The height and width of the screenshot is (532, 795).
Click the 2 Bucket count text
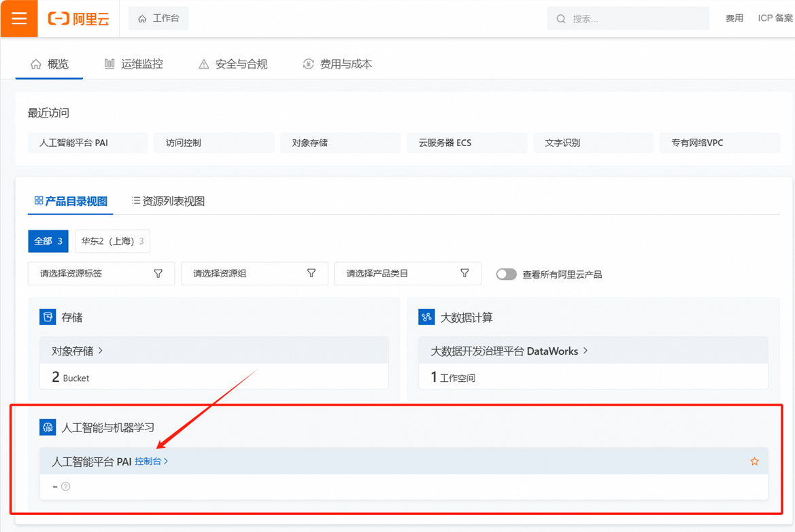point(71,378)
